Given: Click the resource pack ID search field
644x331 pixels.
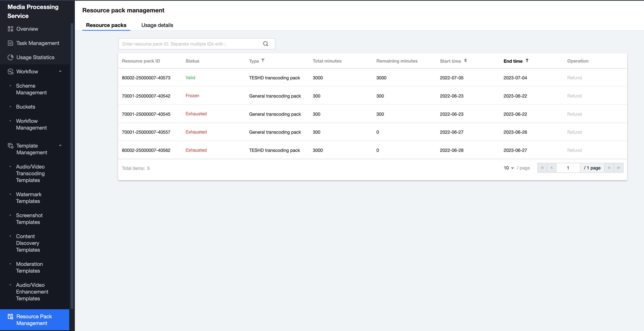Looking at the screenshot, I should [190, 44].
